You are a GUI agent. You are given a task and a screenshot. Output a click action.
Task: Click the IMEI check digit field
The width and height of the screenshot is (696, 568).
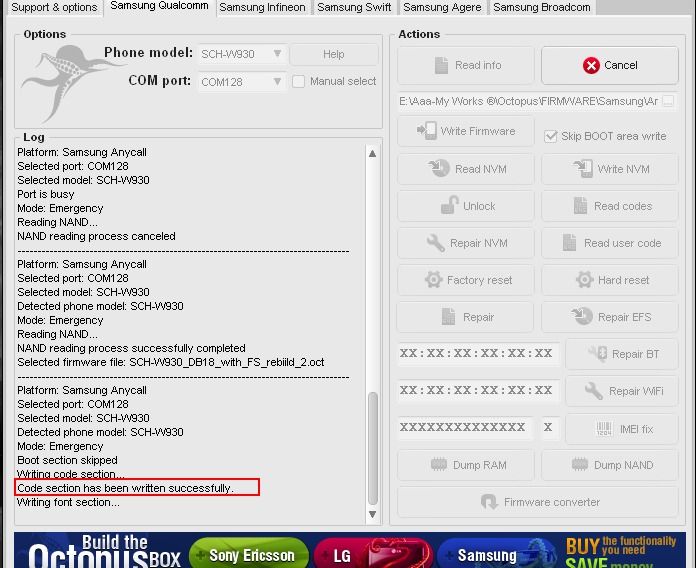[x=548, y=427]
